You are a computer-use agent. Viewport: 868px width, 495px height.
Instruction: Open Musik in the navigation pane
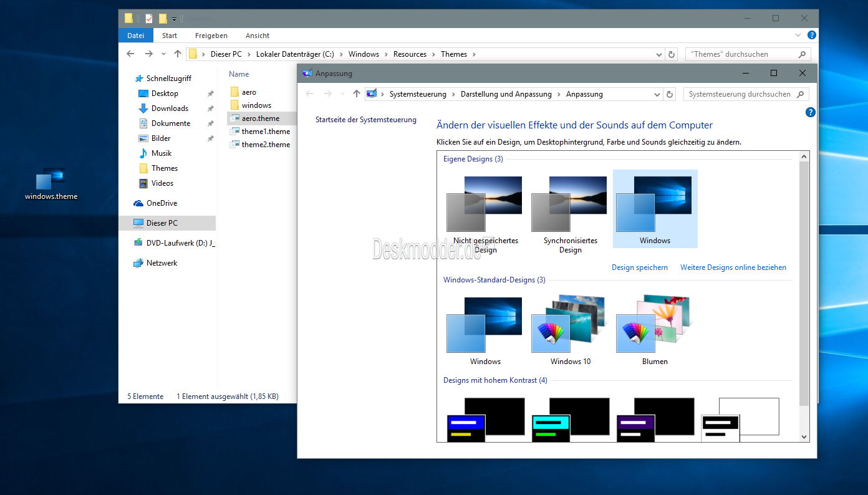162,153
